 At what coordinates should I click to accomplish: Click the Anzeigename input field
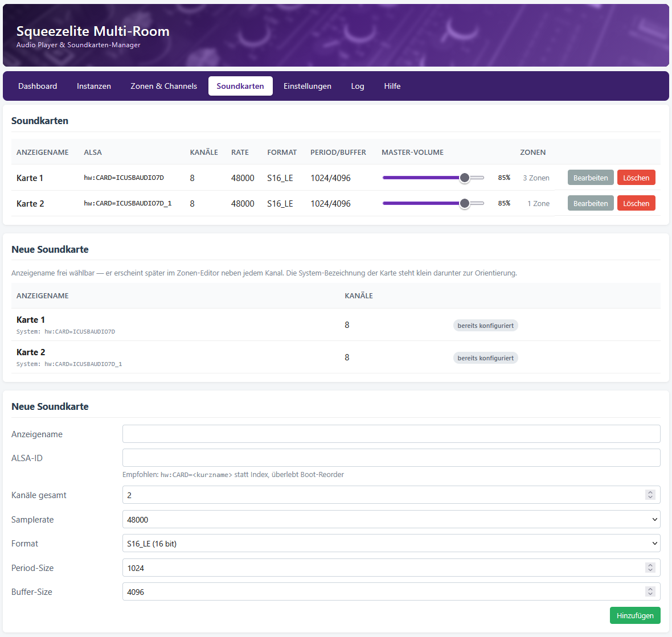391,434
